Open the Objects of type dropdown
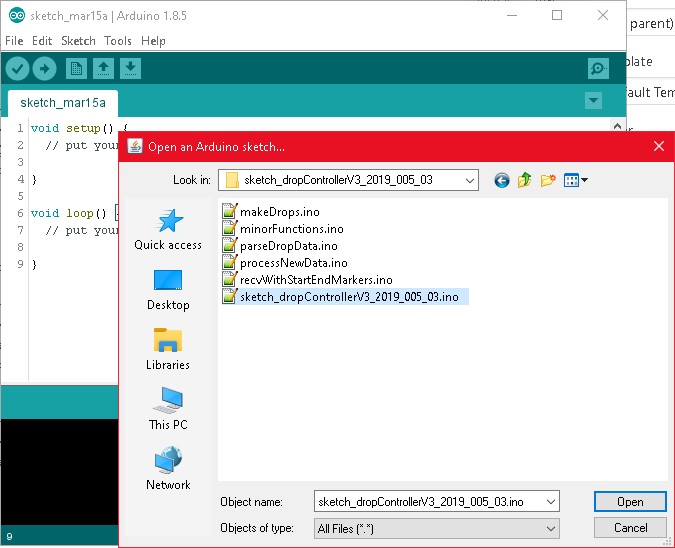The width and height of the screenshot is (675, 548). [437, 528]
